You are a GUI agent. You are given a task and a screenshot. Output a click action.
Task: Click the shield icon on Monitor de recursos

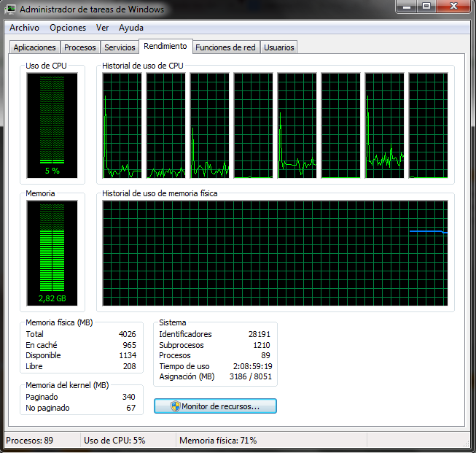pyautogui.click(x=176, y=406)
